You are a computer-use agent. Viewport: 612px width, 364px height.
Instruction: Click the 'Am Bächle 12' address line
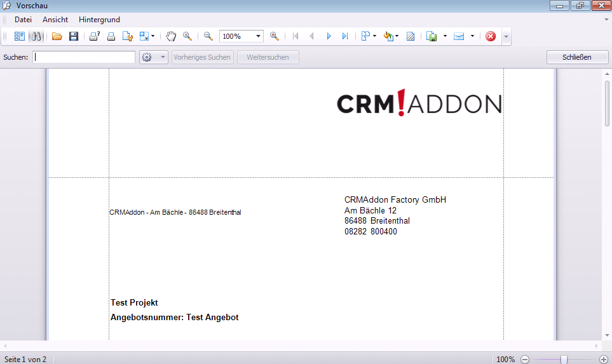point(371,211)
